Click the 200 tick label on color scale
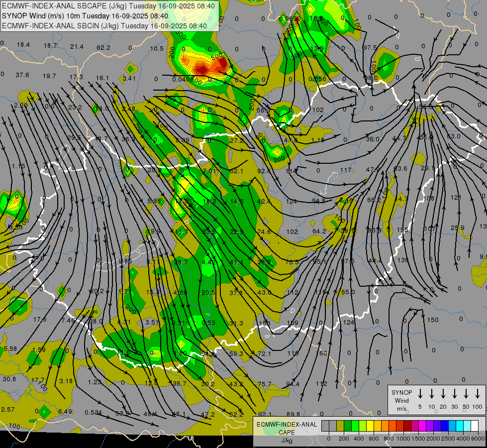487x448 pixels. tap(344, 439)
